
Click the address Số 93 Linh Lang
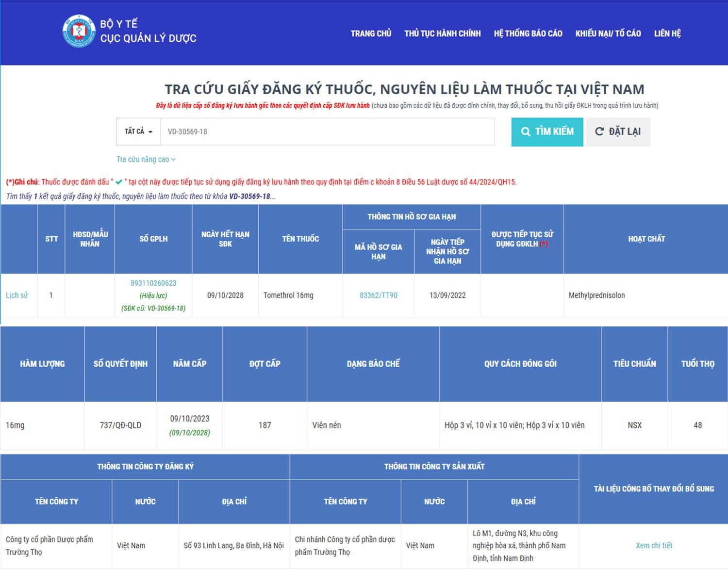point(233,545)
